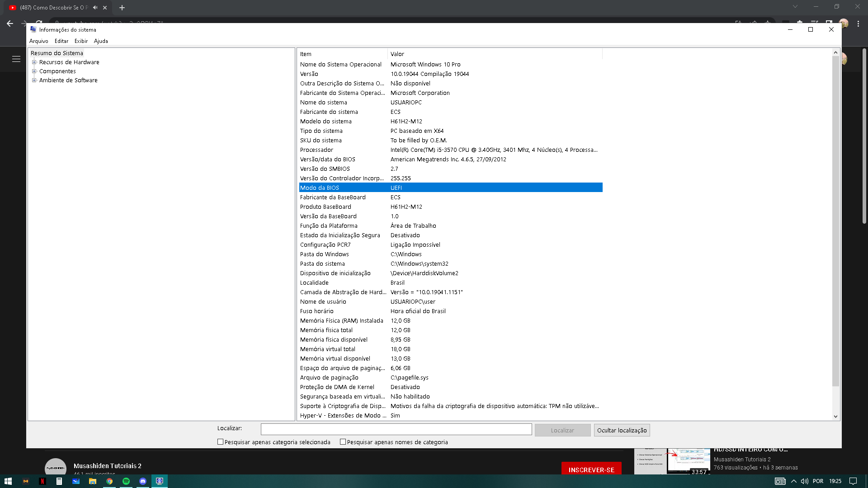Select the Recursos de Hardware label
Screen dimensions: 868x488
[x=69, y=62]
